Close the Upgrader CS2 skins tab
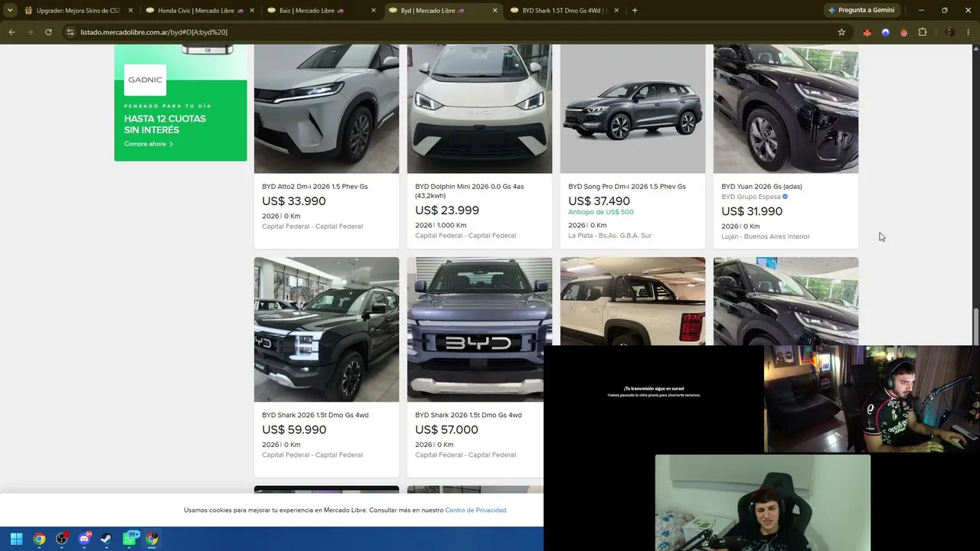The width and height of the screenshot is (980, 551). click(130, 11)
